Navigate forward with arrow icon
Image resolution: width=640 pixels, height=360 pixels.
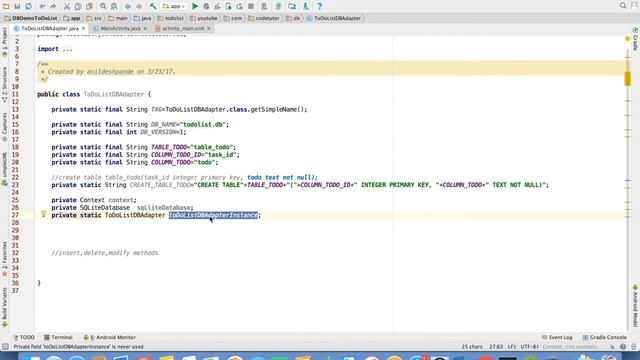139,6
